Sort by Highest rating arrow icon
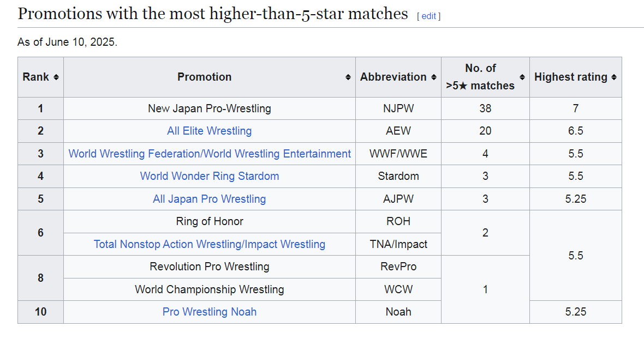This screenshot has height=339, width=644. (x=614, y=77)
